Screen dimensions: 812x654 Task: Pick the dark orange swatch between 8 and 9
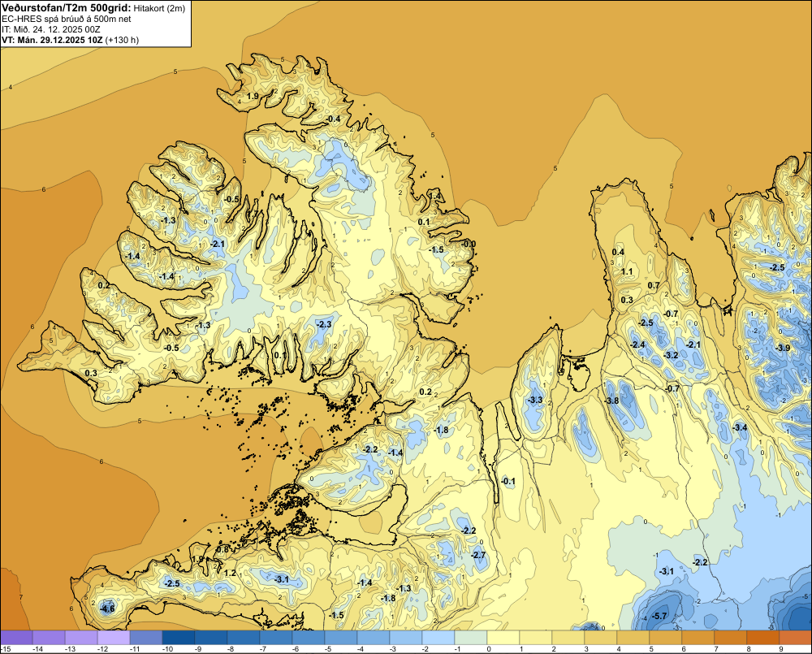[x=762, y=637]
